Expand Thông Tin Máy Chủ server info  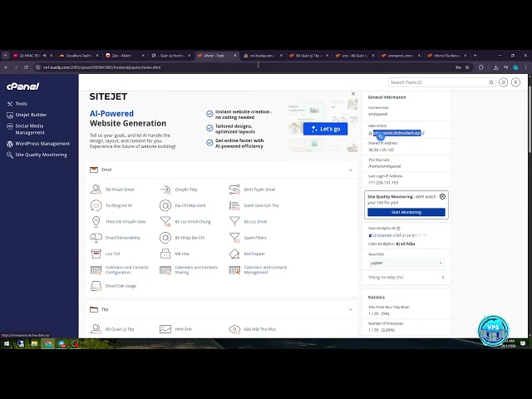406,278
